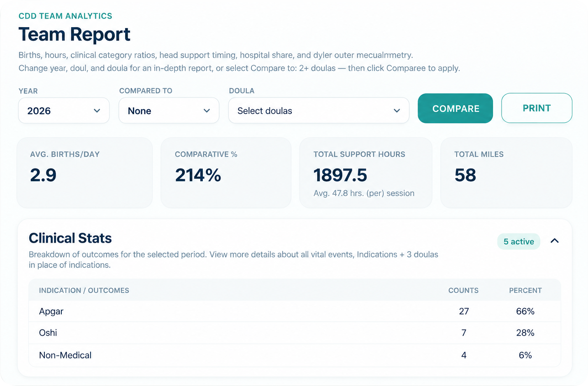Open the Compared To dropdown set to None
The width and height of the screenshot is (588, 386).
coord(169,110)
